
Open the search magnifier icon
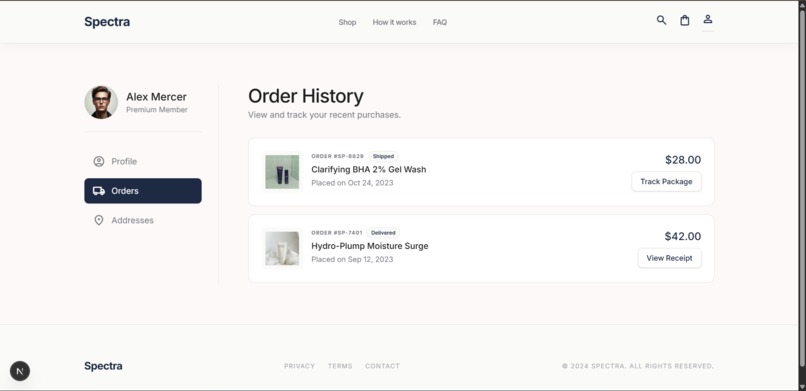(661, 20)
